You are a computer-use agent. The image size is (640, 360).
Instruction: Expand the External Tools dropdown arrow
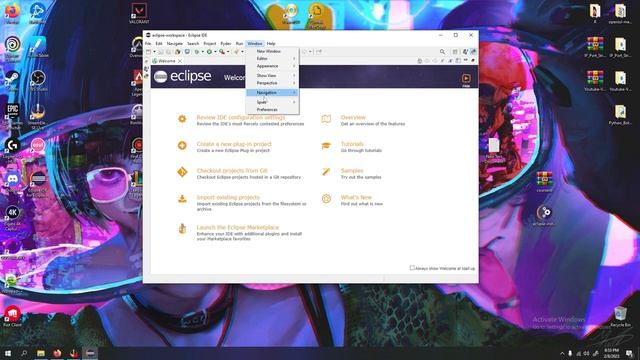[228, 52]
